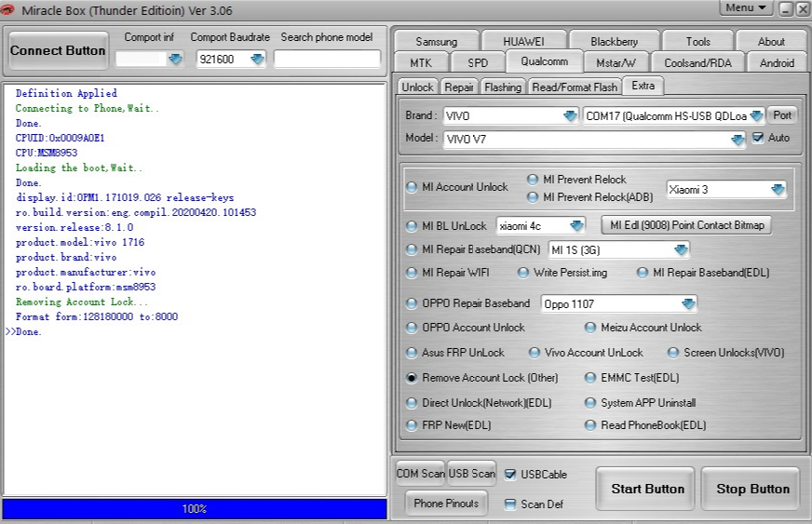812x524 pixels.
Task: Select Vivo Account UnLock radio option
Action: coord(535,353)
